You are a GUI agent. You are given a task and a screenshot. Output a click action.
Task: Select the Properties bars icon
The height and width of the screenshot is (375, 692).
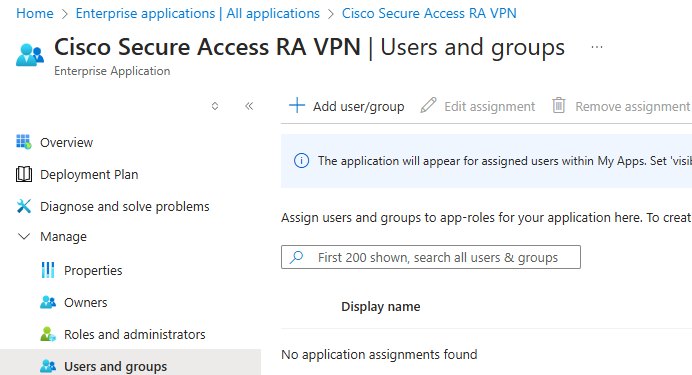click(48, 270)
